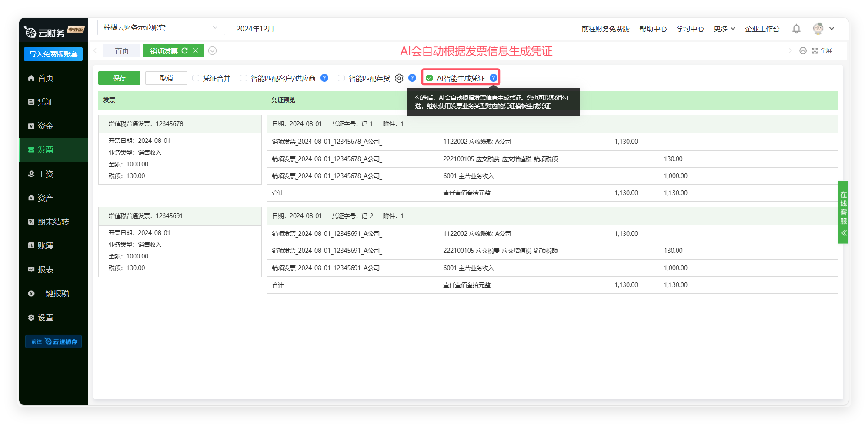Image resolution: width=868 pixels, height=424 pixels.
Task: Go to 期末结转 in the sidebar
Action: click(53, 222)
